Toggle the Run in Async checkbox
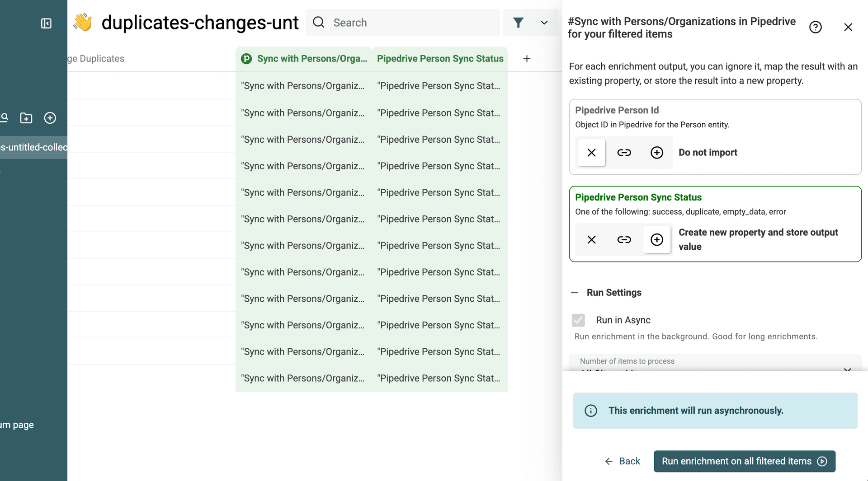Viewport: 868px width, 481px height. (x=578, y=320)
